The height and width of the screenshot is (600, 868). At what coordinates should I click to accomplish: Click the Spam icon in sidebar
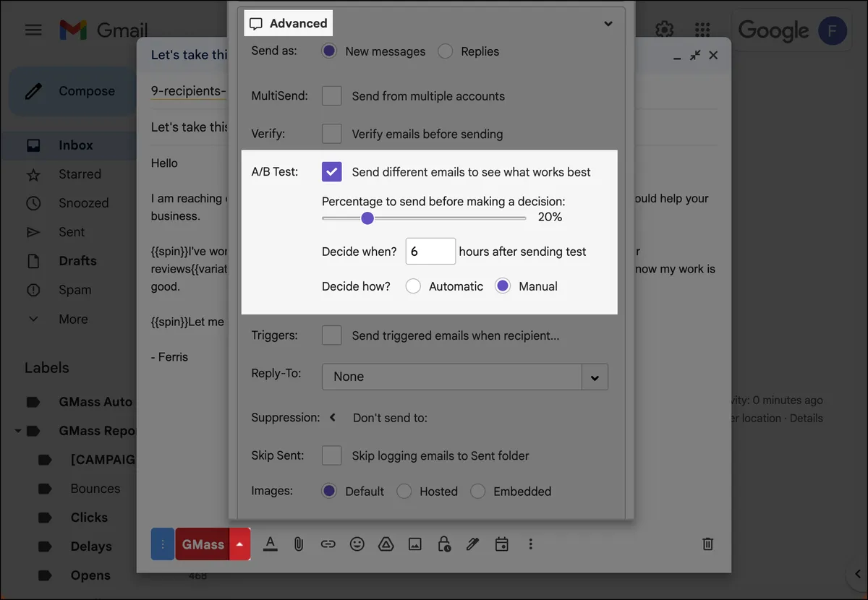[33, 290]
